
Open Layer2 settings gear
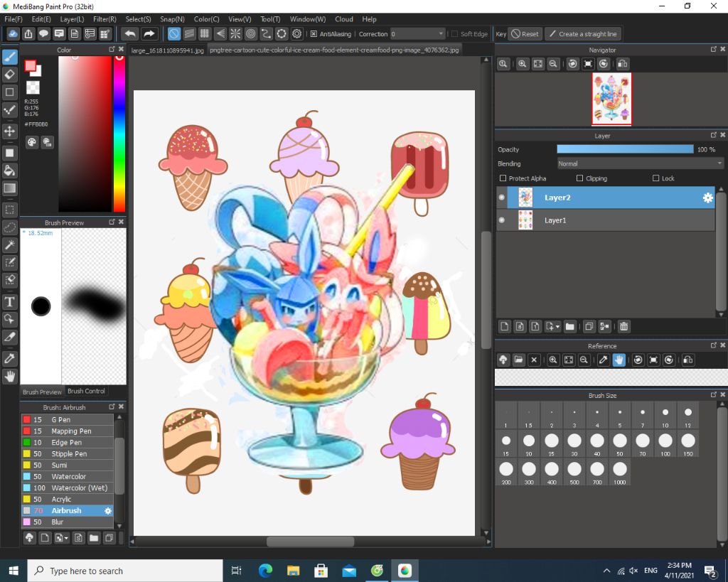point(707,198)
